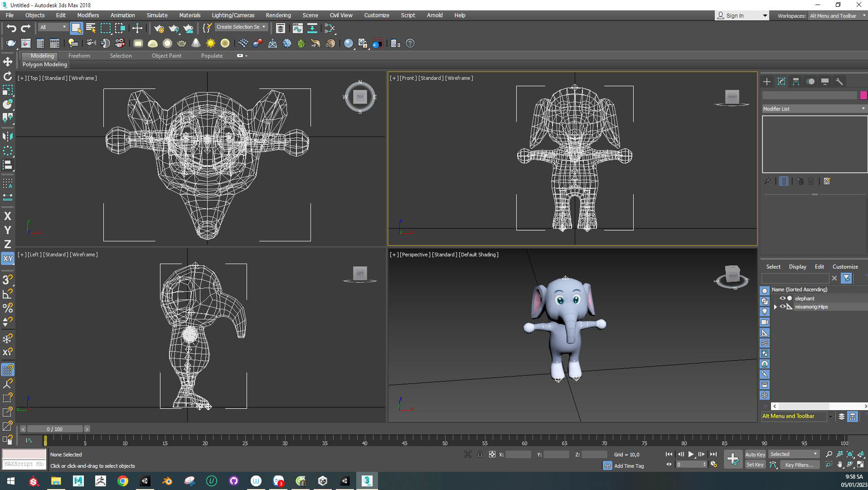Image resolution: width=868 pixels, height=490 pixels.
Task: Open Curve Editor icon in main toolbar
Action: pos(297,28)
